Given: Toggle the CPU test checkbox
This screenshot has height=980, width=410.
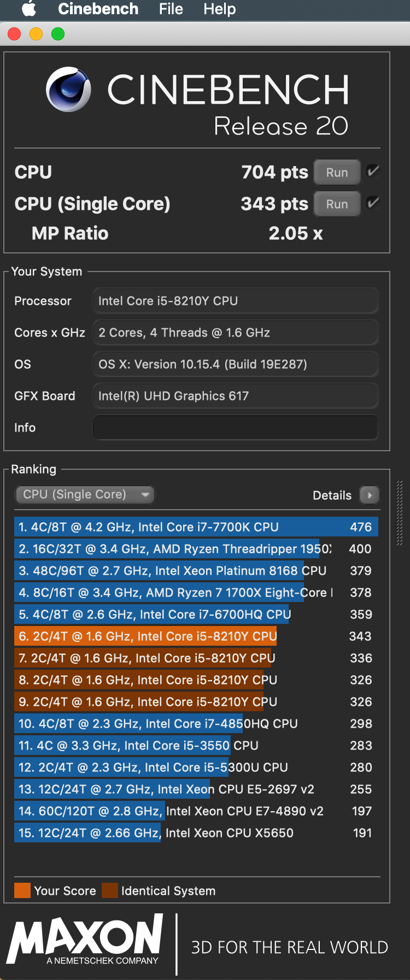Looking at the screenshot, I should click(373, 171).
